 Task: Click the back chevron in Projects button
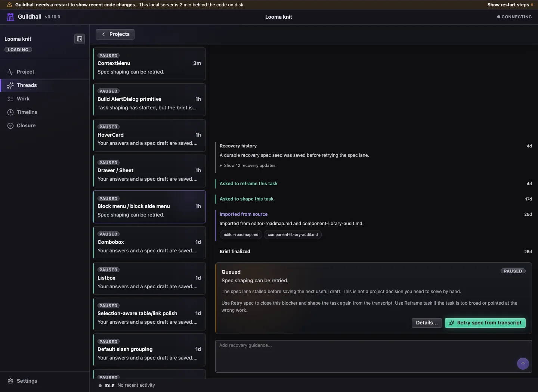point(103,34)
